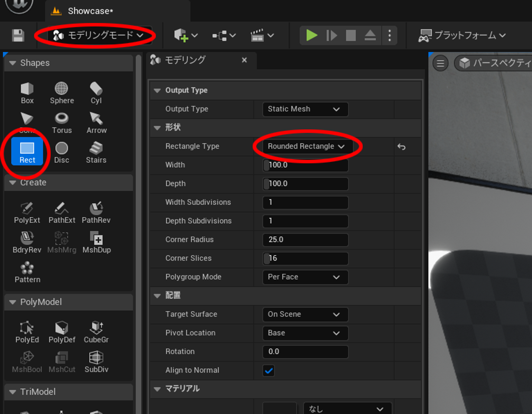This screenshot has width=532, height=414.
Task: Select the Disc shape tool
Action: point(62,153)
